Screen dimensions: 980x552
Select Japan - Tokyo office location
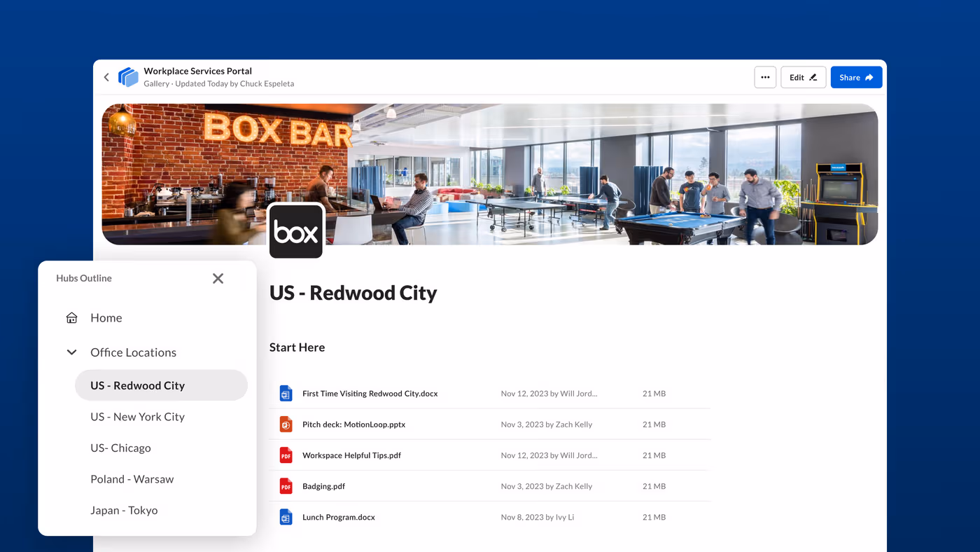[x=125, y=510]
